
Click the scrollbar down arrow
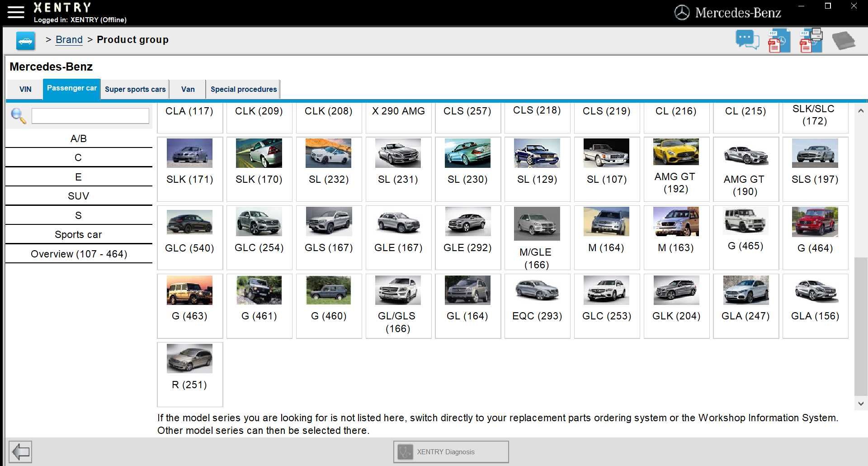tap(861, 404)
